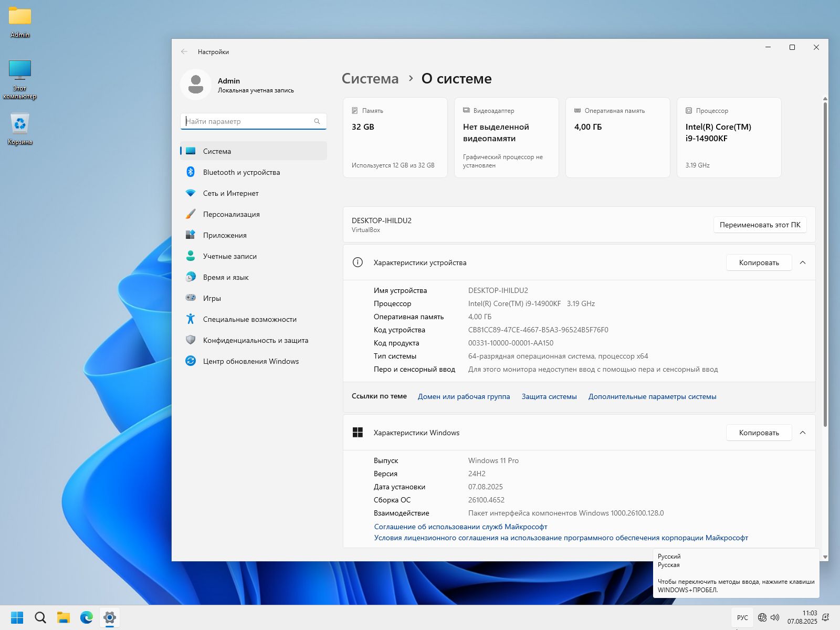The height and width of the screenshot is (630, 840).
Task: Copy device specs via Копировать button
Action: pos(759,262)
